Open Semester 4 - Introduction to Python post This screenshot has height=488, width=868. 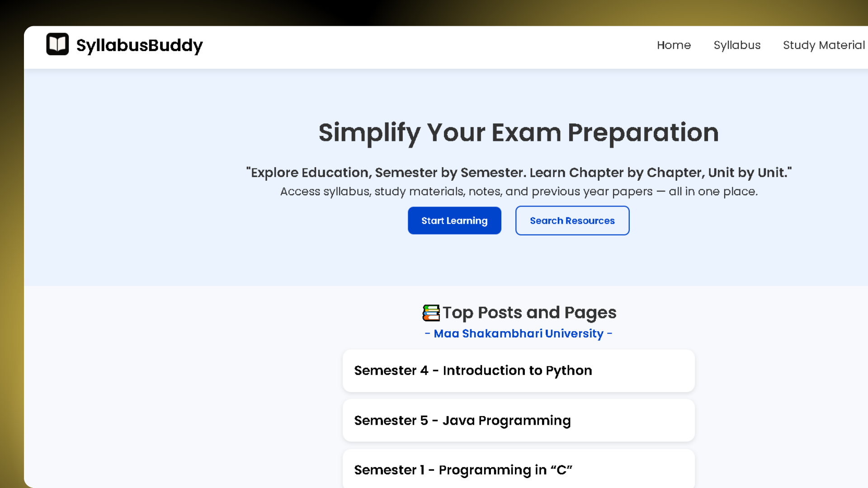[473, 371]
